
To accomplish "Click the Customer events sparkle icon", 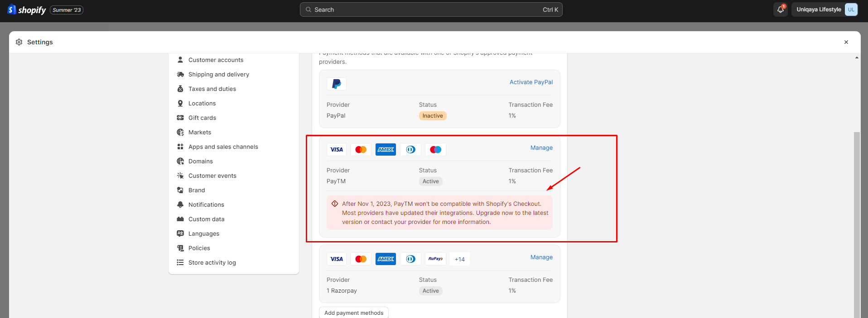I will tap(180, 176).
